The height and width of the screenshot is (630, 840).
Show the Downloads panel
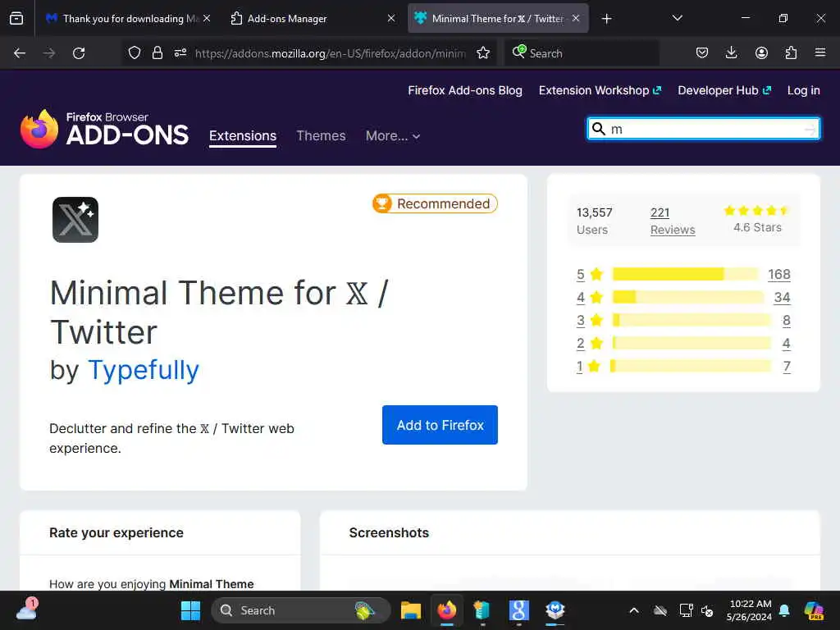pos(731,53)
